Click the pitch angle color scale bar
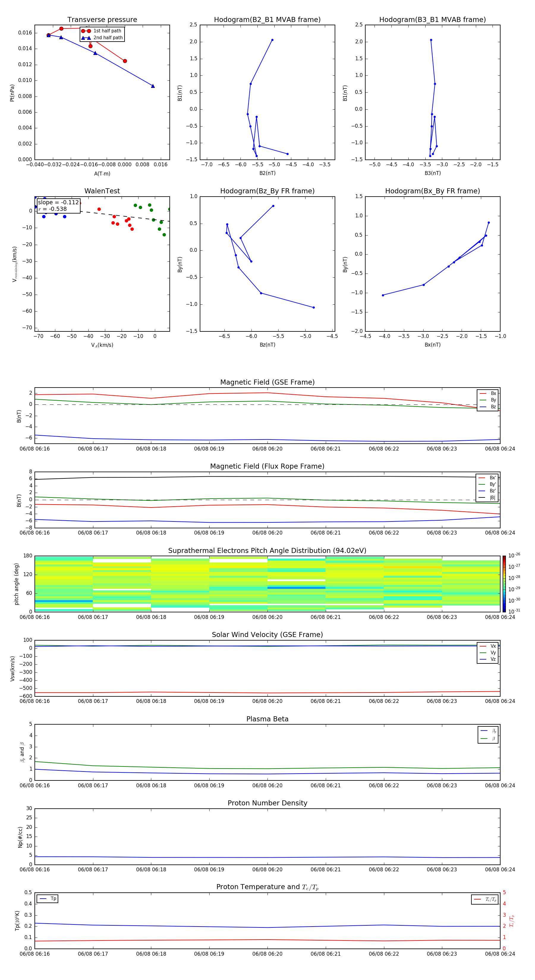The image size is (535, 980). pyautogui.click(x=504, y=584)
